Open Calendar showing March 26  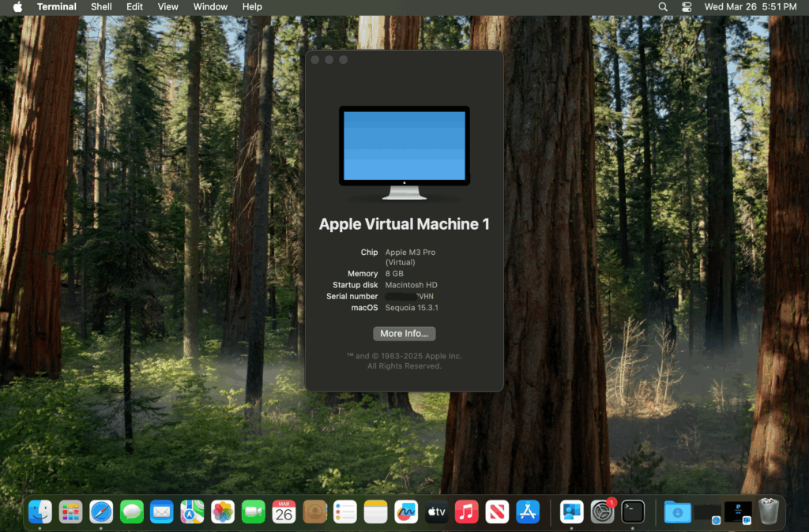tap(282, 511)
